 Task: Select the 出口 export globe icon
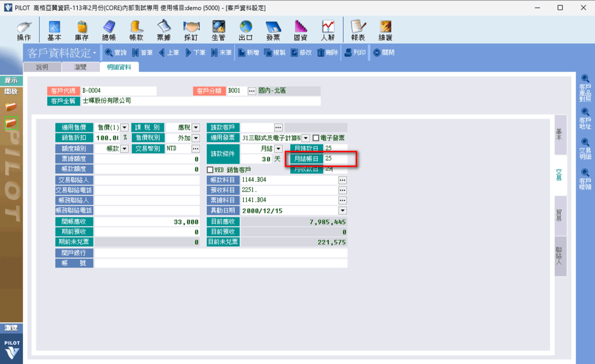[x=245, y=30]
